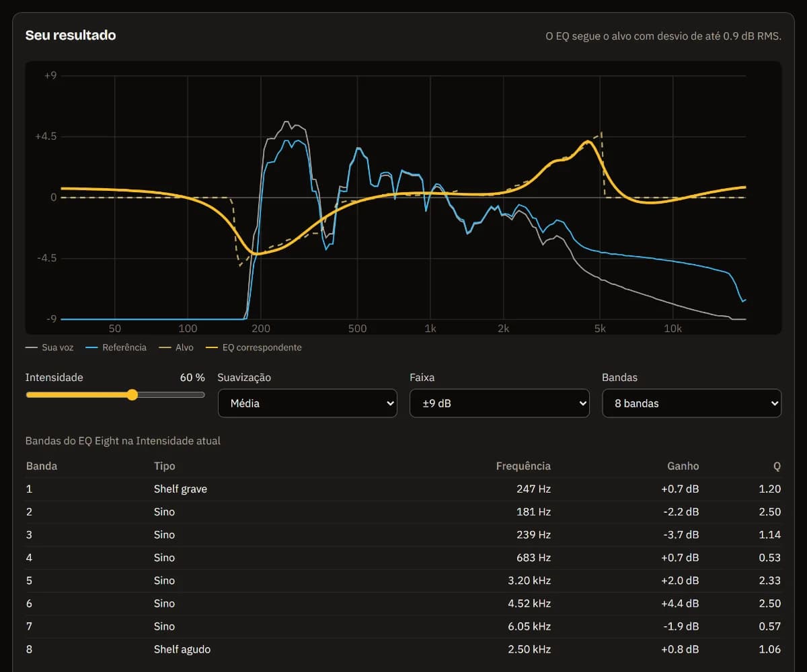Click the Q value "1.06"

pyautogui.click(x=770, y=648)
